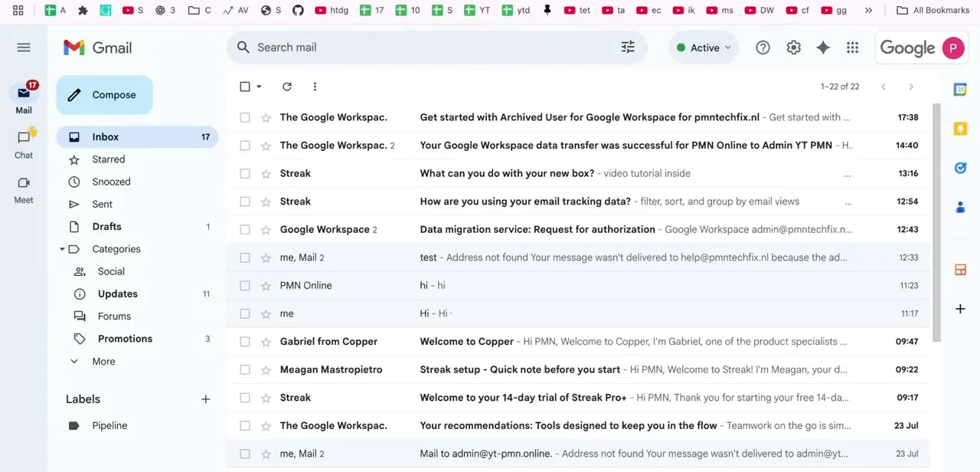980x472 pixels.
Task: Go to older messages arrow
Action: coord(911,87)
